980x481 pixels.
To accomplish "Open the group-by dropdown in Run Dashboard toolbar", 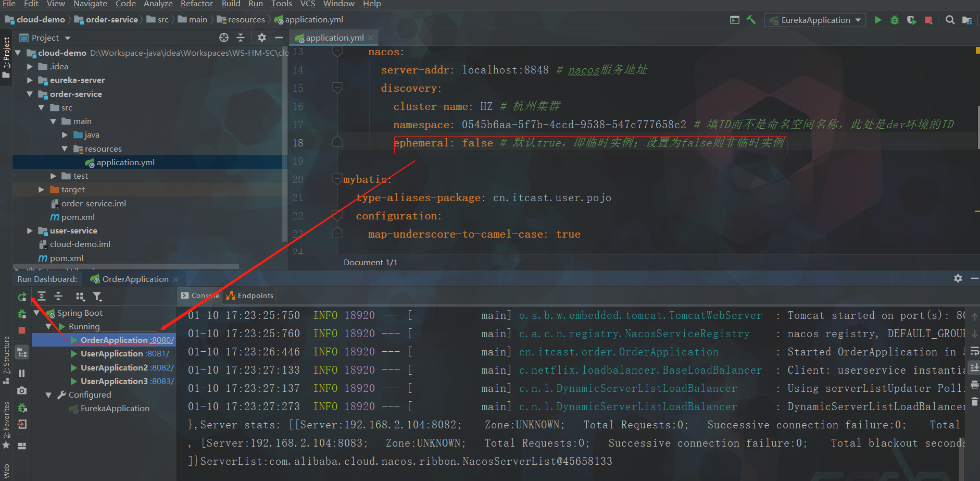I will pos(80,297).
